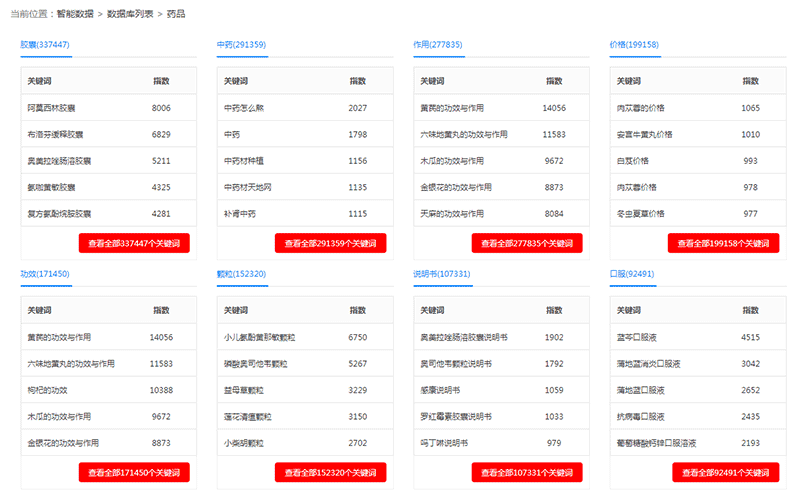Open 查看全部107331个关键词 button
Screen dimensions: 800x491
pyautogui.click(x=527, y=472)
